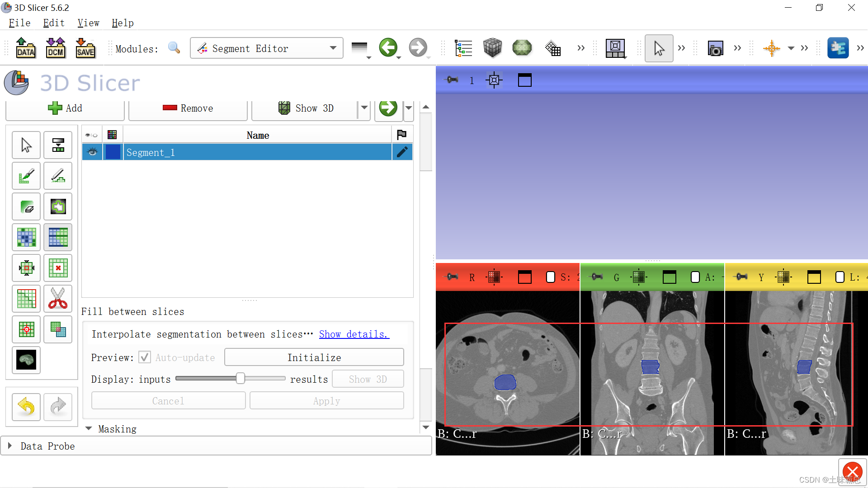Viewport: 868px width, 488px height.
Task: Select the Erase effect
Action: [26, 206]
